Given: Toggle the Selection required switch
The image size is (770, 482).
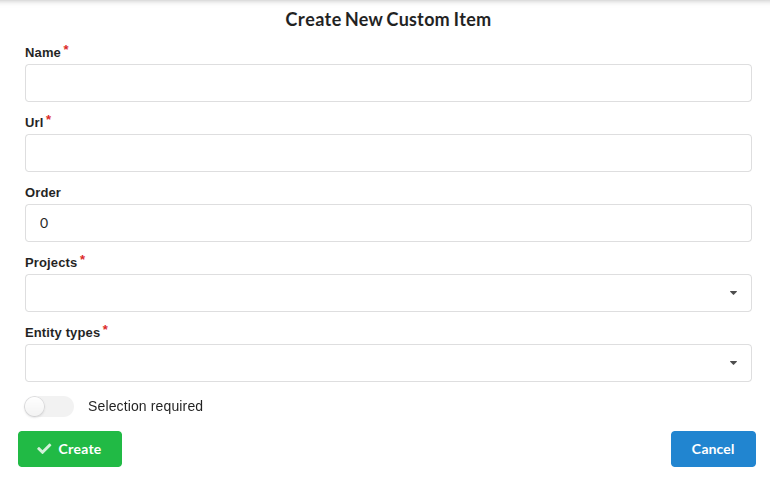Looking at the screenshot, I should (49, 406).
